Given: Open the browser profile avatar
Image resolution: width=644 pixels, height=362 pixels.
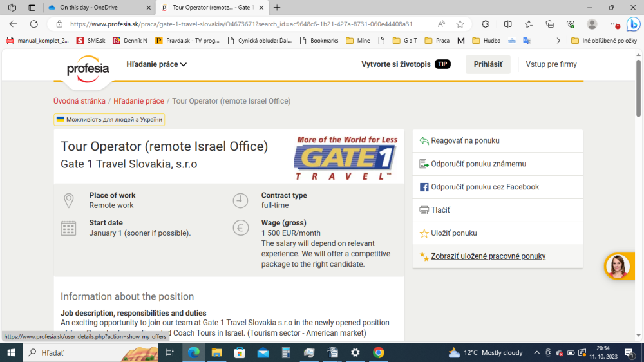Looking at the screenshot, I should pos(592,24).
